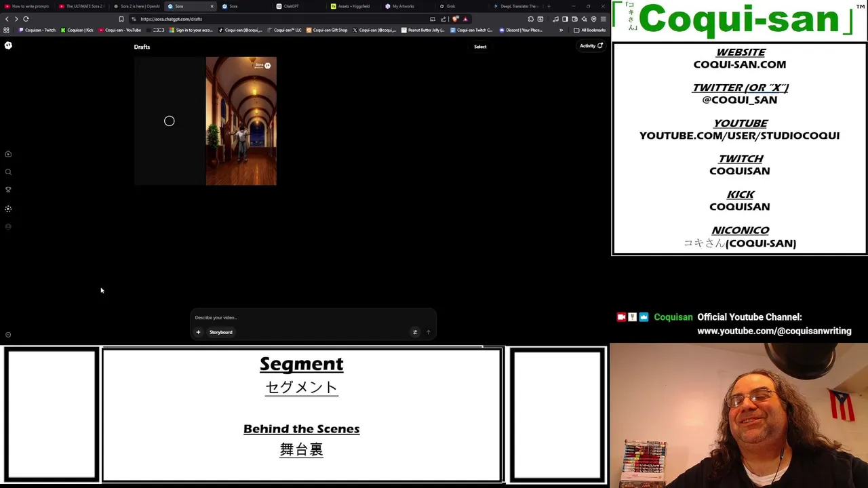Image resolution: width=868 pixels, height=488 pixels.
Task: Open Coqui-san - YouTube bookmark
Action: pos(121,30)
